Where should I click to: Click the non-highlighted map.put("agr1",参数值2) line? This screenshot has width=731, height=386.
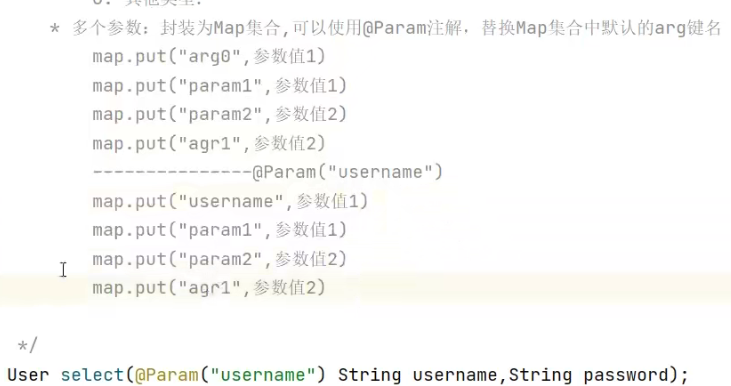point(209,144)
